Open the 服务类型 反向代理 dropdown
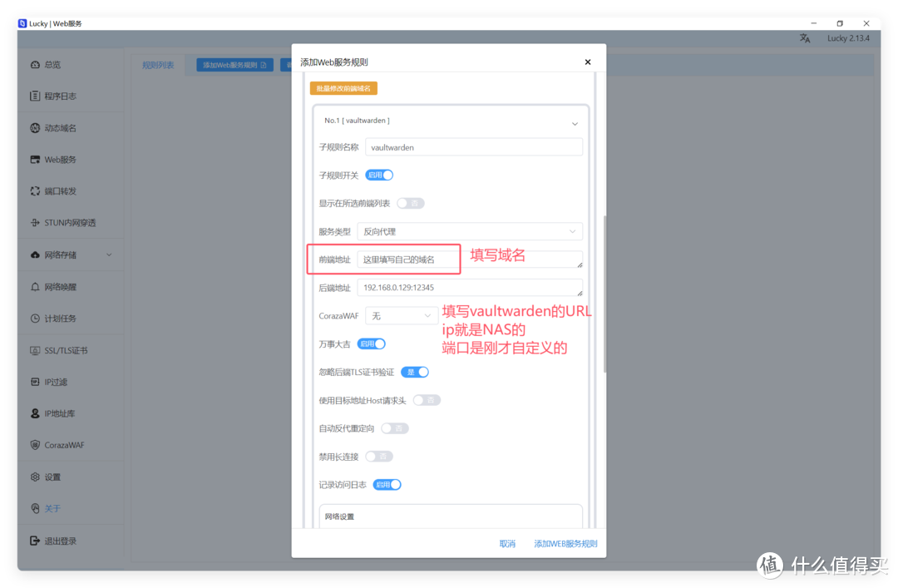898x588 pixels. tap(470, 231)
